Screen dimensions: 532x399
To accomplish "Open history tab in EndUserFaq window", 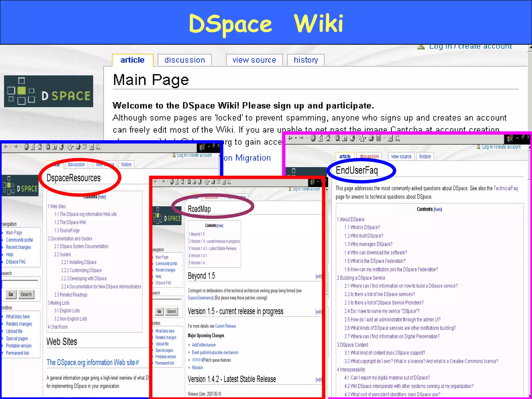I will pos(425,156).
